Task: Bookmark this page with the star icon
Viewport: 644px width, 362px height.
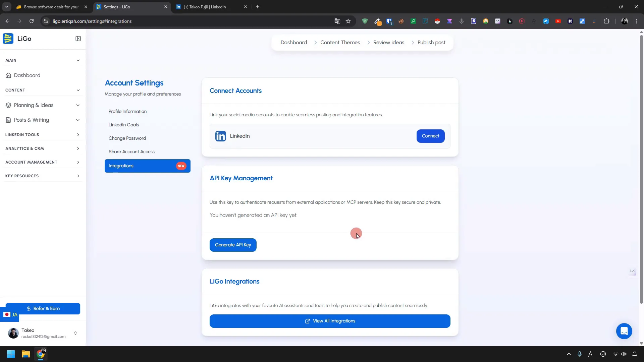Action: [x=348, y=21]
